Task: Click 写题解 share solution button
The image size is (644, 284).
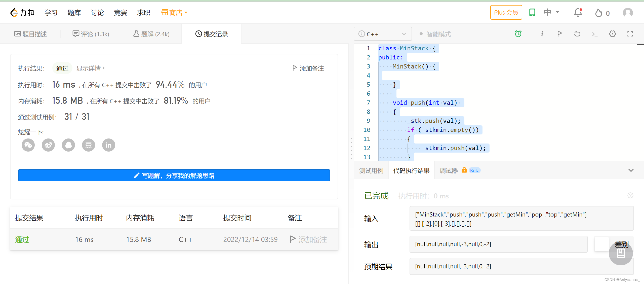Action: [x=174, y=175]
